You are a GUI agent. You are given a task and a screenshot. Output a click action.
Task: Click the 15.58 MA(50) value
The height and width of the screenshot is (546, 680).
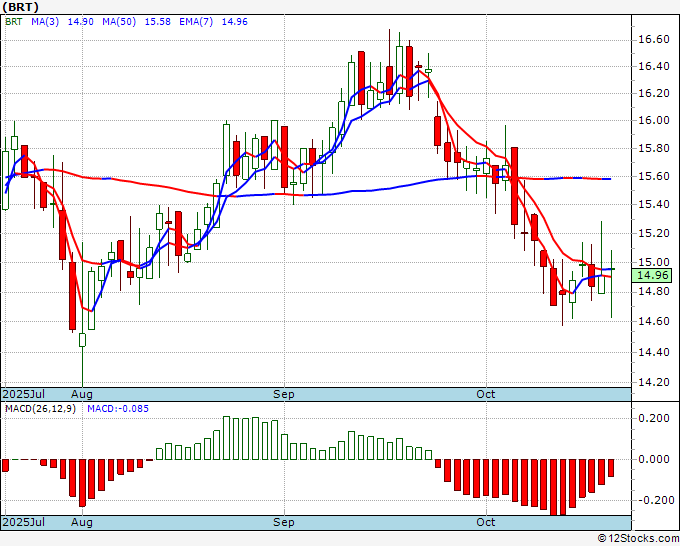(x=157, y=22)
